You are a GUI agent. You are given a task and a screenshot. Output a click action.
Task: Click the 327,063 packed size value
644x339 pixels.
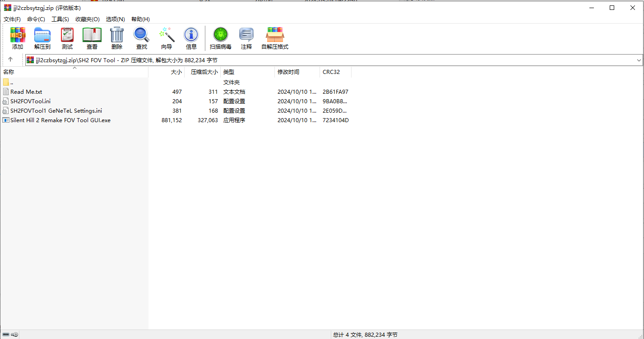click(208, 120)
